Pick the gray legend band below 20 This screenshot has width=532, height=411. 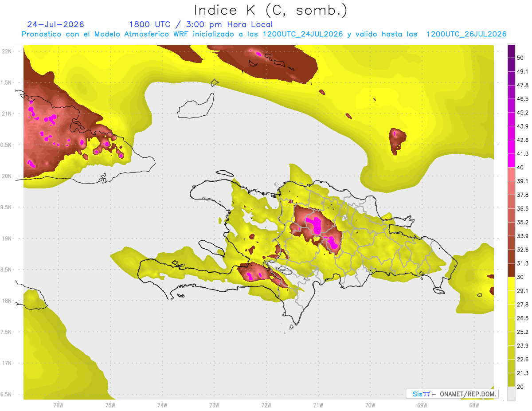(x=511, y=393)
